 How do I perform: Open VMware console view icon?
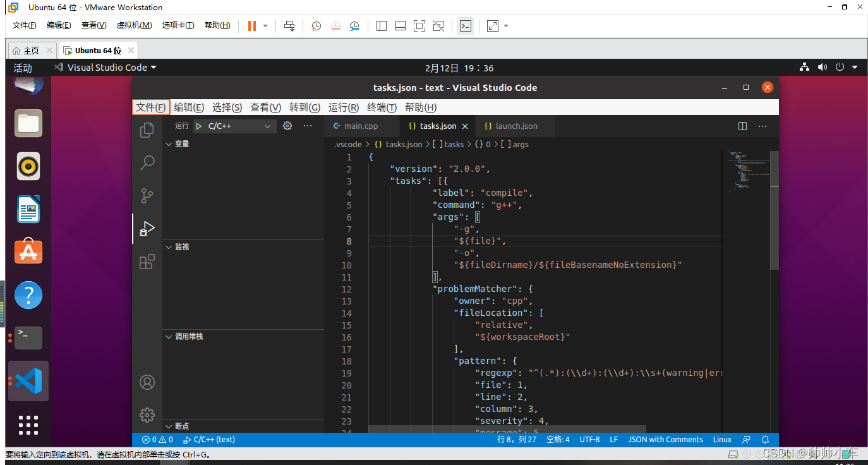tap(466, 26)
